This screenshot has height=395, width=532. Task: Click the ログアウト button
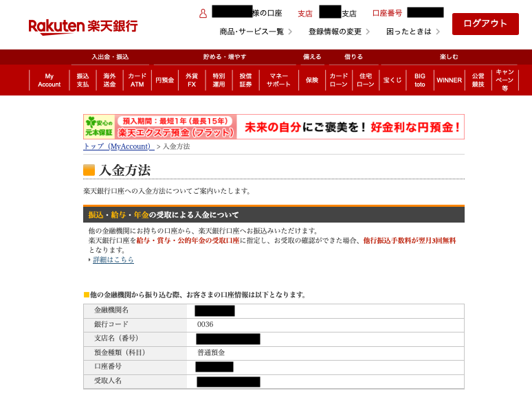pyautogui.click(x=485, y=24)
